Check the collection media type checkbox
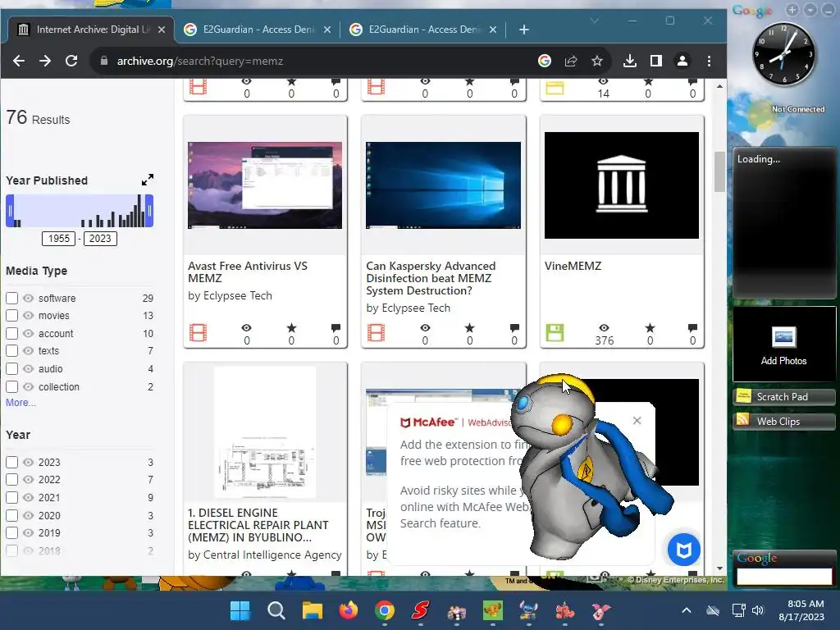 tap(11, 386)
